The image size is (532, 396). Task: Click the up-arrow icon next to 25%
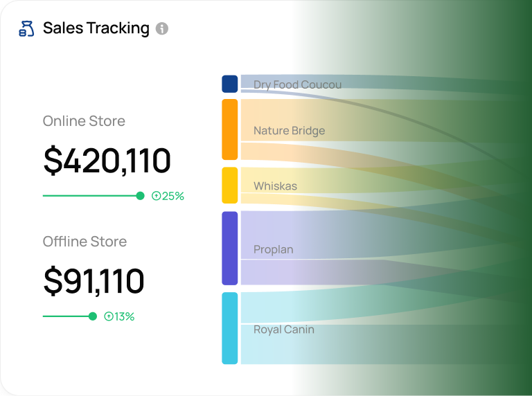tap(156, 196)
